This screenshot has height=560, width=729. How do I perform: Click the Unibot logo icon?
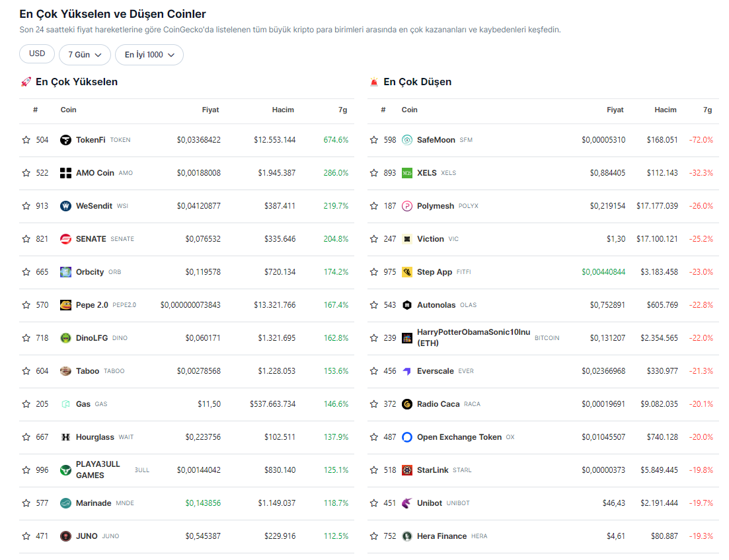coord(407,503)
